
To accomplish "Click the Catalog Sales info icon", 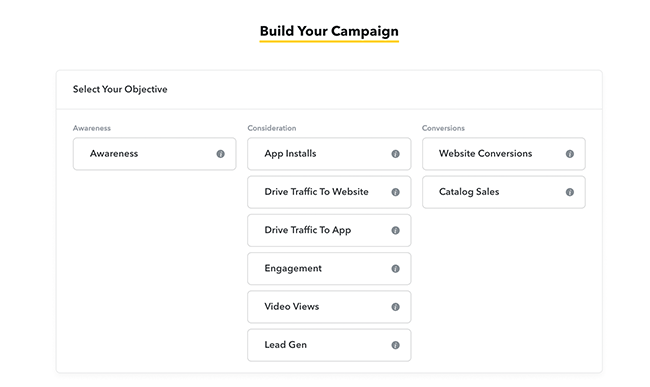I will click(x=570, y=192).
